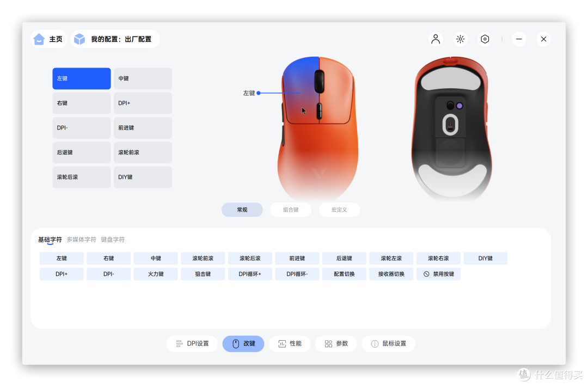
Task: Switch to the 组合键 mode tab
Action: pos(291,210)
